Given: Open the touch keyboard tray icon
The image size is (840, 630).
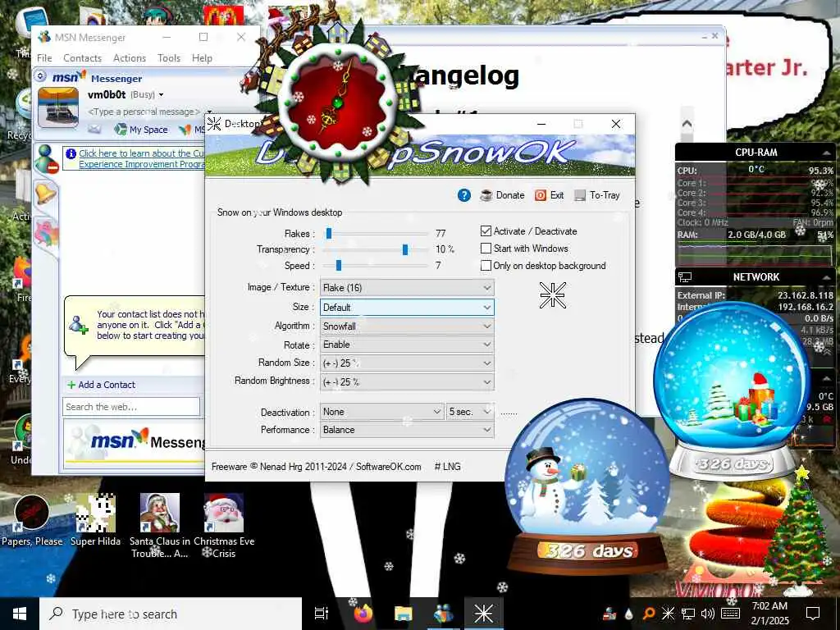Looking at the screenshot, I should click(x=731, y=614).
